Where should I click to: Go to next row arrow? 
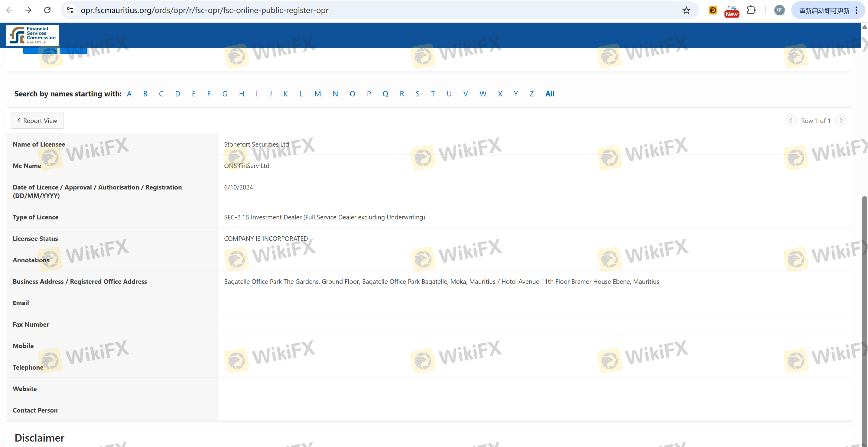(x=841, y=120)
